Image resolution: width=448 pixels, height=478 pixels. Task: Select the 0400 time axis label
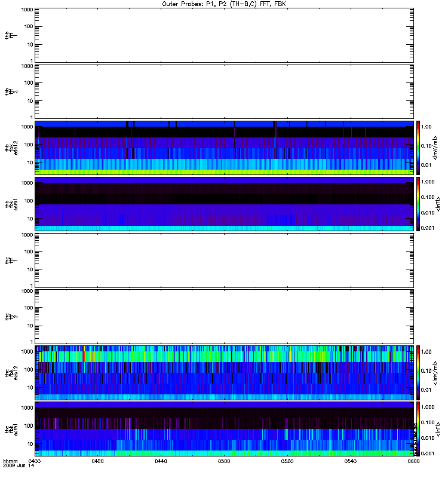(x=35, y=461)
